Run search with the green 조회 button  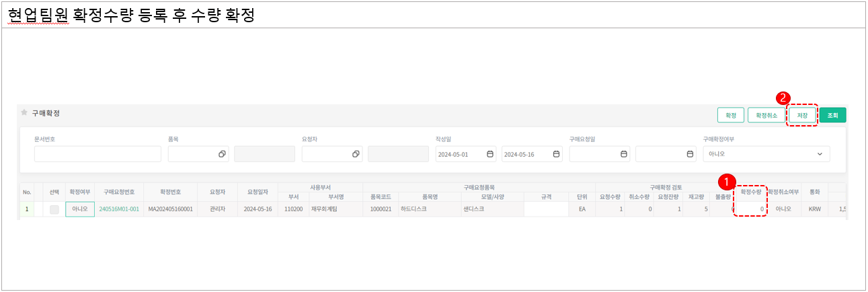pos(832,115)
